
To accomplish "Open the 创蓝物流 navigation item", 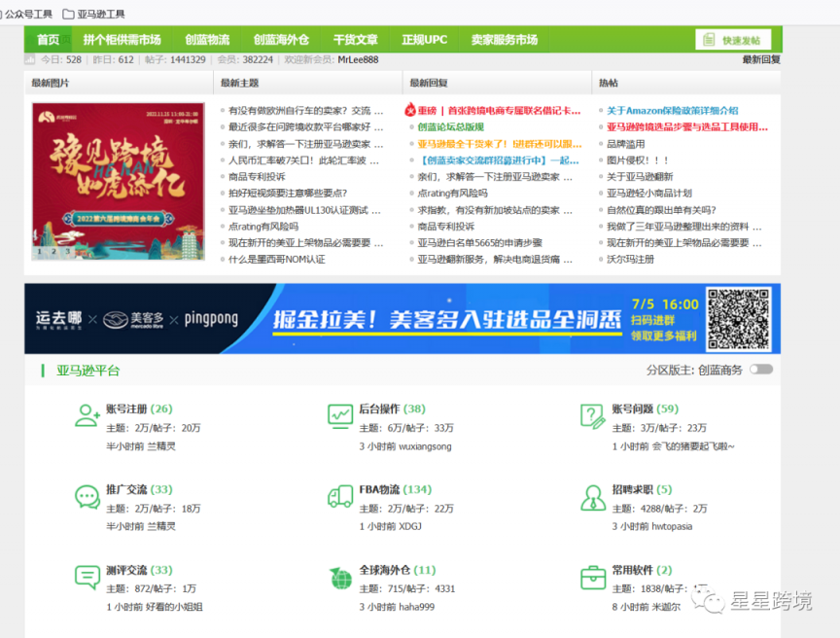I will tap(207, 40).
